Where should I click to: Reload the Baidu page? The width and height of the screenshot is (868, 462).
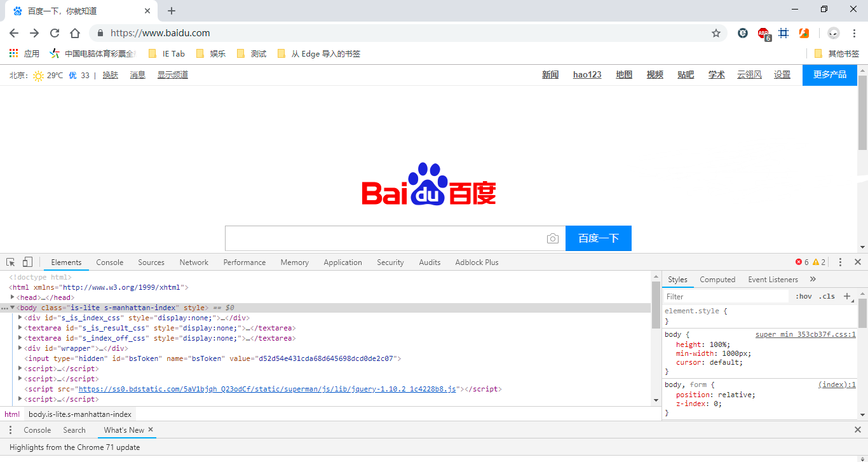point(55,33)
